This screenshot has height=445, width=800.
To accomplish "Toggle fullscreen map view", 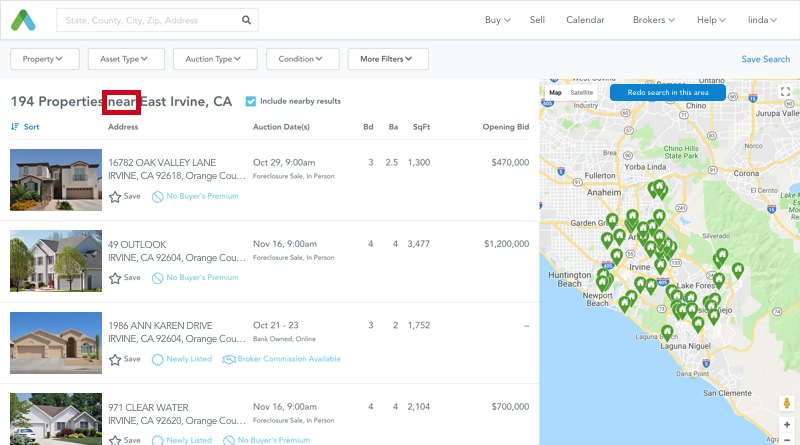I will click(785, 92).
